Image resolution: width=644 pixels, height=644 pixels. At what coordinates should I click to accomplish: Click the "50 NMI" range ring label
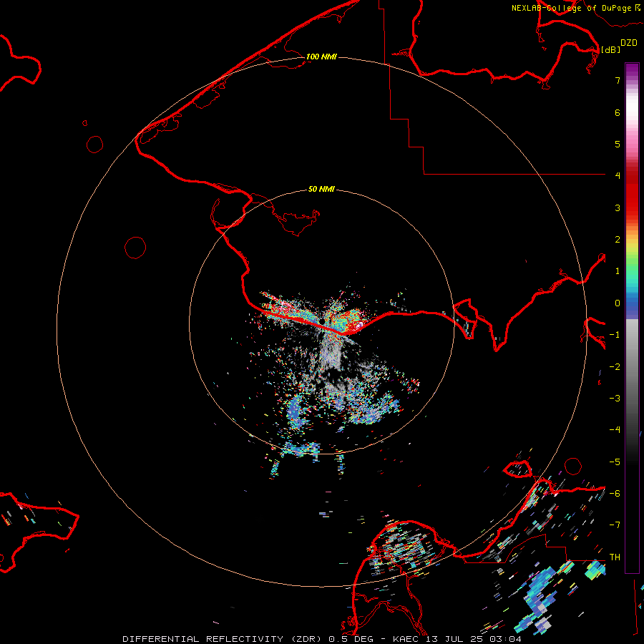tap(321, 190)
